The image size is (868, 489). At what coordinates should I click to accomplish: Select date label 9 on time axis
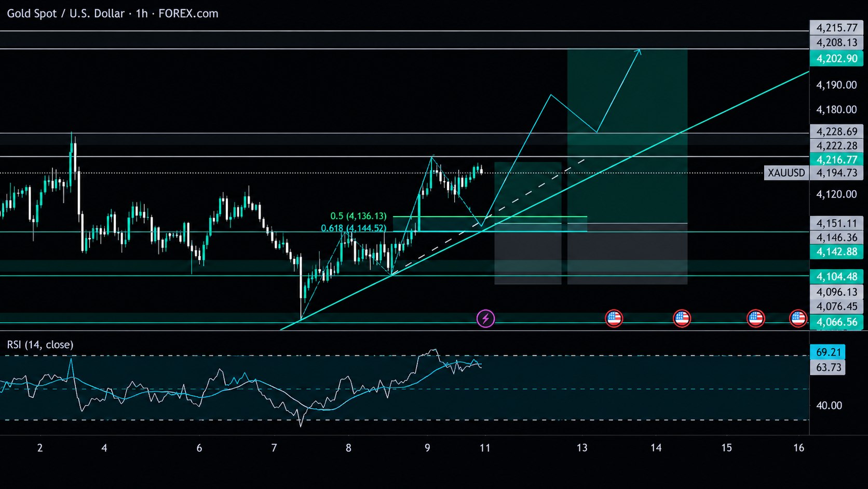point(427,448)
